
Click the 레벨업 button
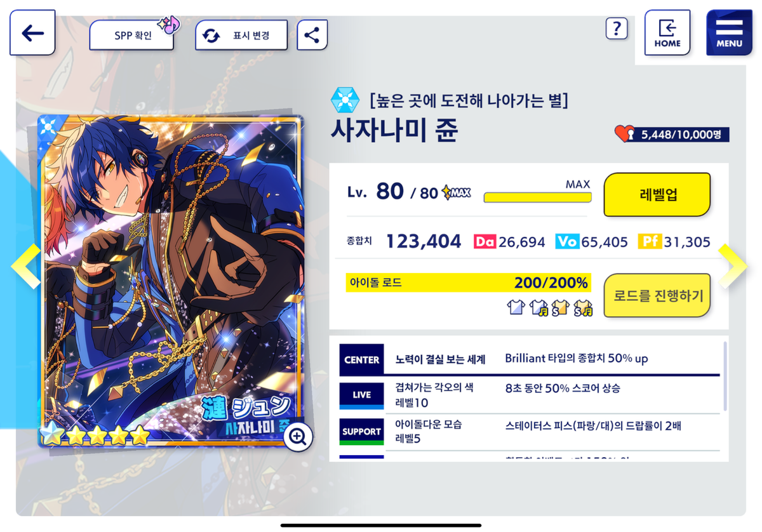657,194
